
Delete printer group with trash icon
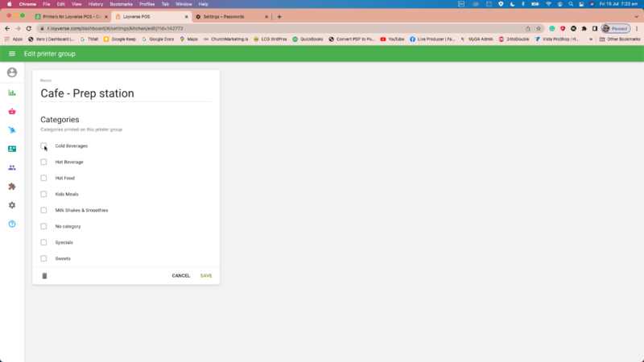coord(44,276)
